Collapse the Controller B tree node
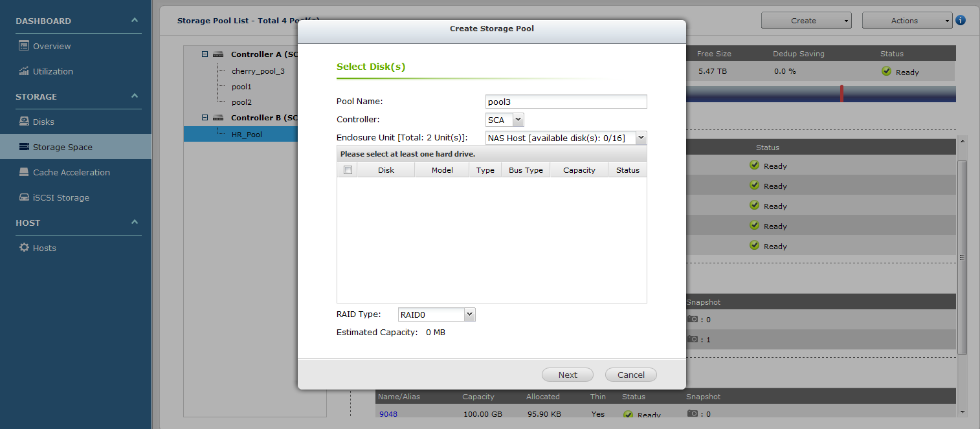Viewport: 980px width, 429px height. click(205, 118)
